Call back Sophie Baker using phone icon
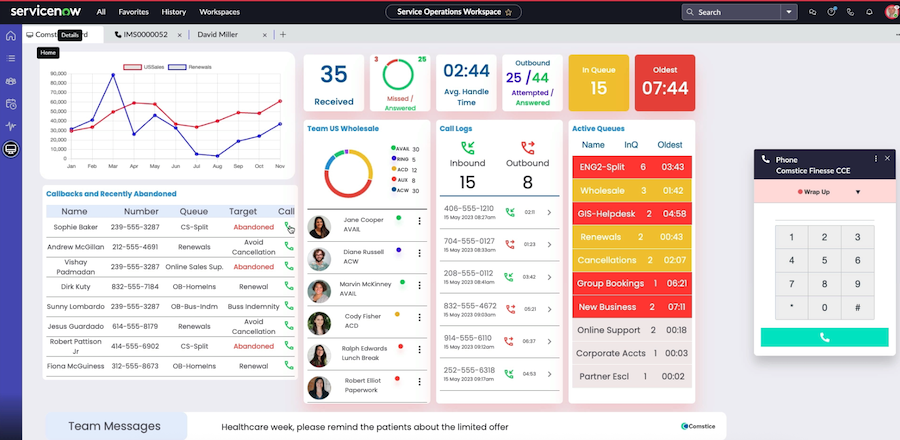 [x=289, y=228]
